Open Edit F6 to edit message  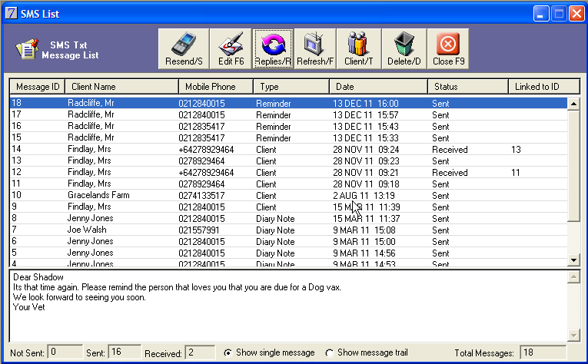[231, 48]
